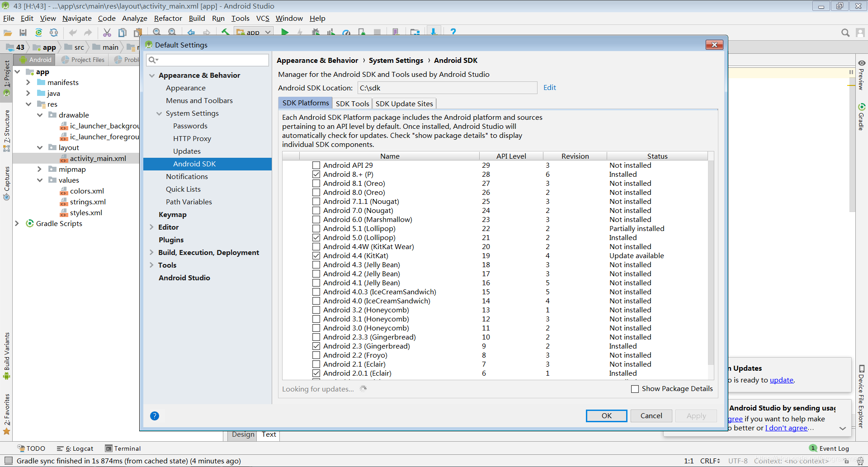This screenshot has height=467, width=868.
Task: Switch to Project Files view tab
Action: click(83, 60)
